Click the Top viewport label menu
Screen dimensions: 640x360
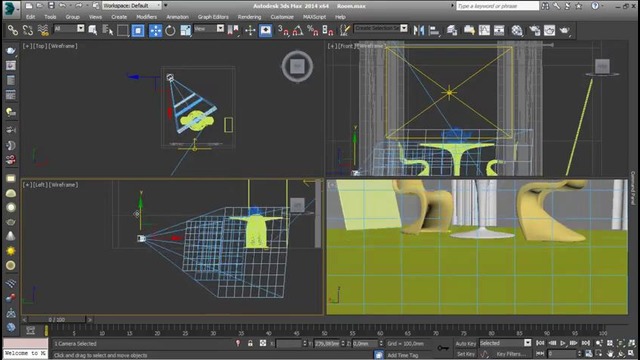point(40,46)
